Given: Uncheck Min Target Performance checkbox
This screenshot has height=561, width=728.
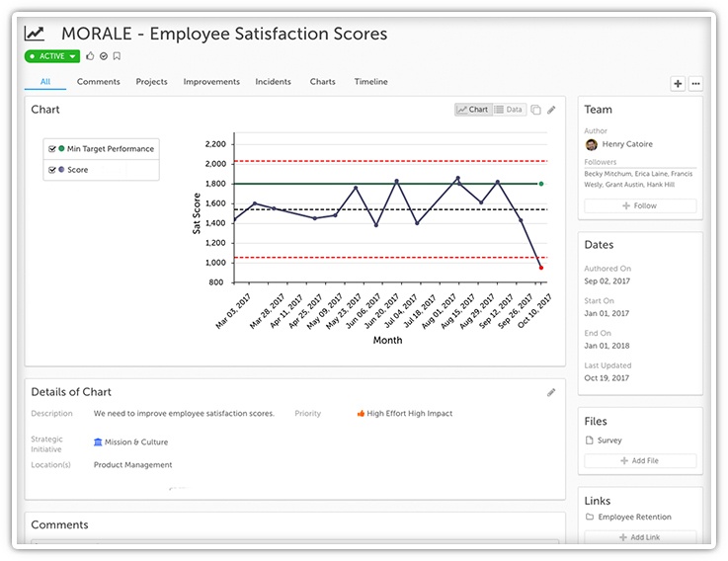Looking at the screenshot, I should tap(52, 149).
